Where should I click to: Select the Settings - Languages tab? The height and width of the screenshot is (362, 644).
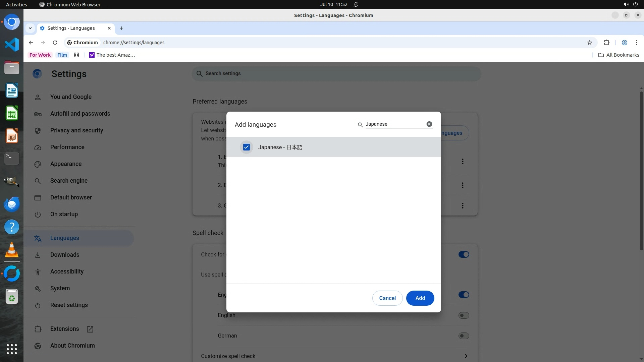pyautogui.click(x=71, y=28)
